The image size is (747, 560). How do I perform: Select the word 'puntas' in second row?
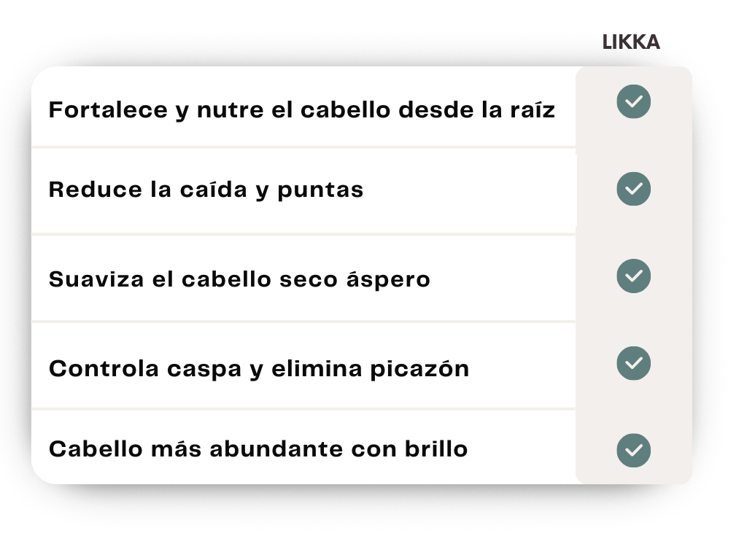(x=320, y=191)
